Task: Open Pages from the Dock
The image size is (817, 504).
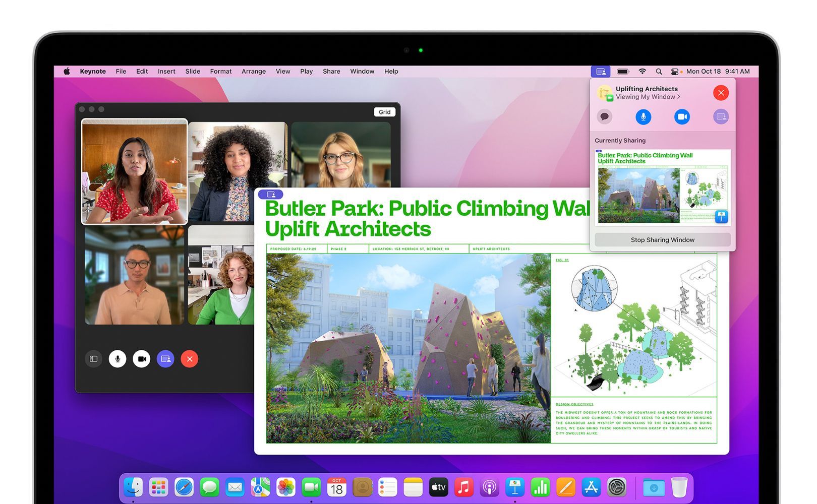Action: click(566, 487)
